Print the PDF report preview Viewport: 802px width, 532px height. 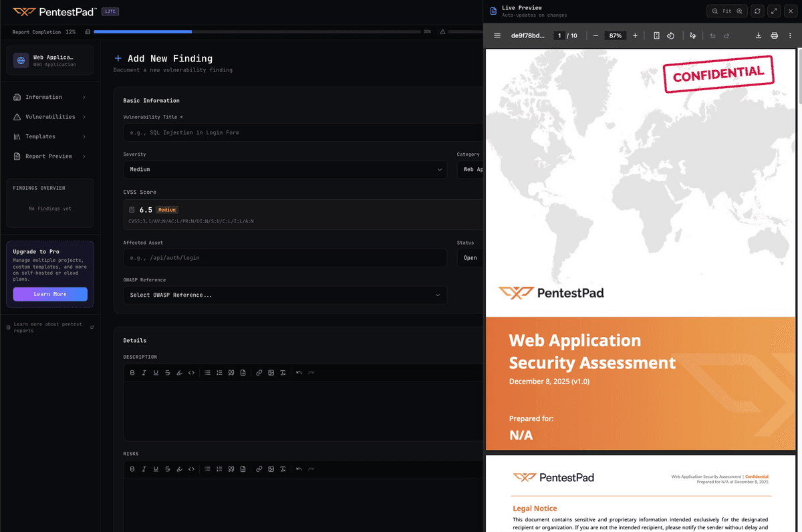coord(774,35)
